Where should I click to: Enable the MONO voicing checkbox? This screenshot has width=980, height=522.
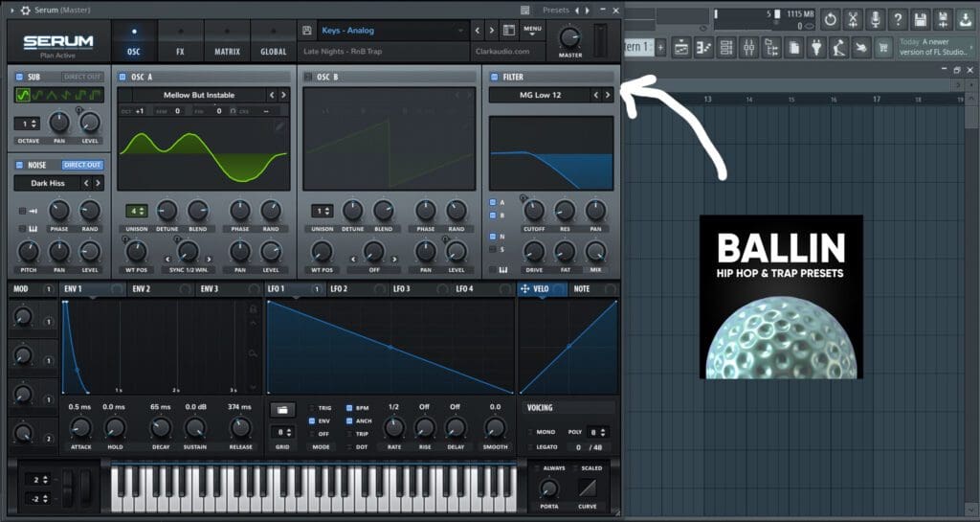point(530,432)
